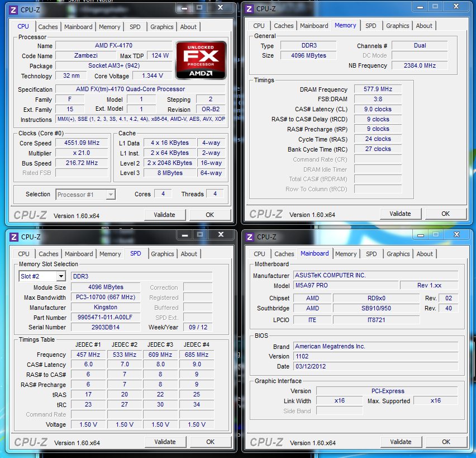This screenshot has width=476, height=458.
Task: Open the Processor #1 selection dropdown
Action: [111, 195]
